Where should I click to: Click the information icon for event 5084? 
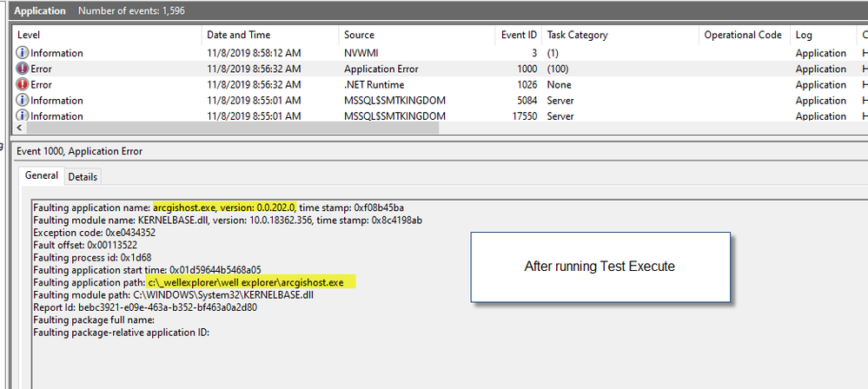[x=23, y=100]
